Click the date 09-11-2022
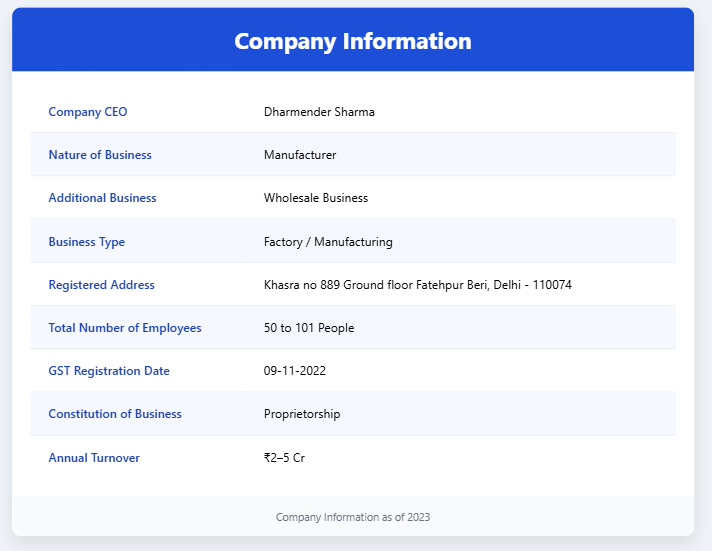Image resolution: width=712 pixels, height=551 pixels. [x=295, y=371]
